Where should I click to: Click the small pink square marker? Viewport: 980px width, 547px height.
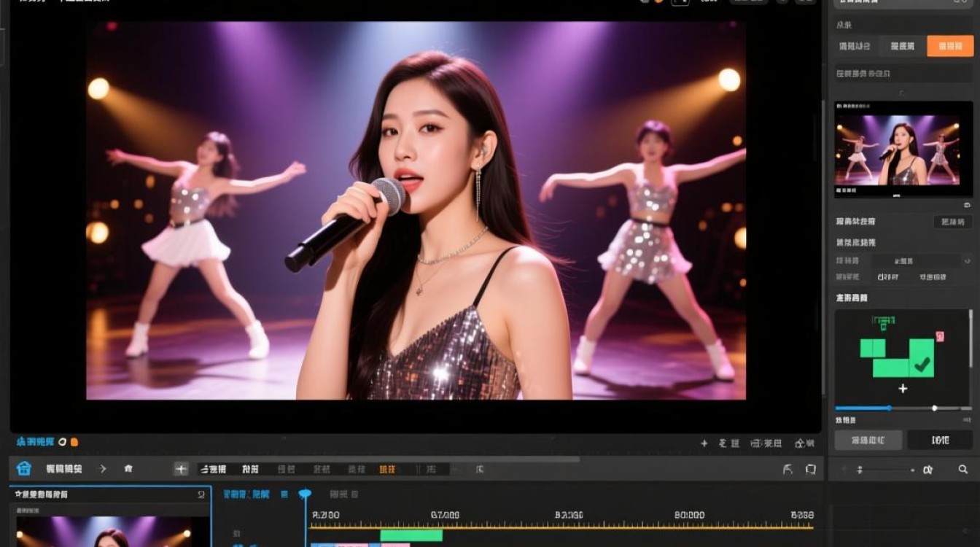pyautogui.click(x=940, y=336)
